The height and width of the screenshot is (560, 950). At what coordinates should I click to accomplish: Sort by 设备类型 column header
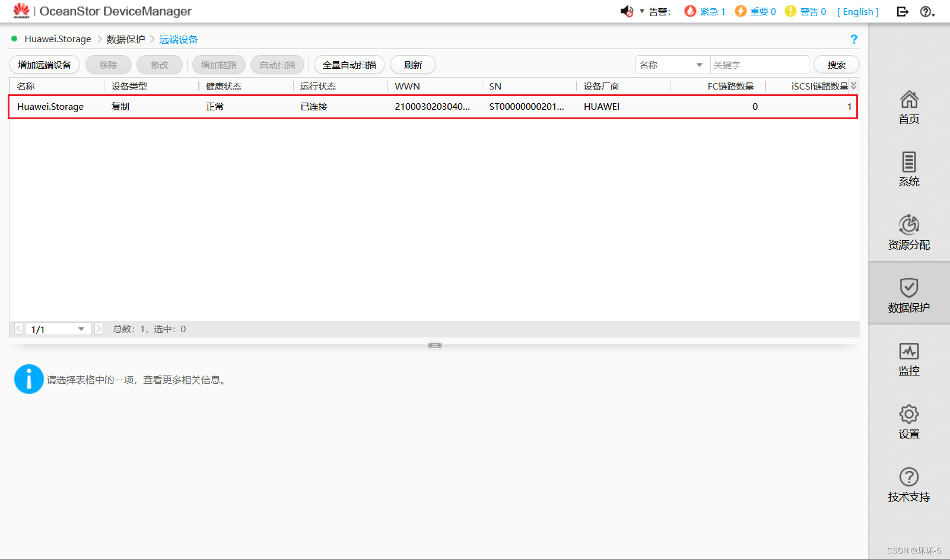[129, 86]
